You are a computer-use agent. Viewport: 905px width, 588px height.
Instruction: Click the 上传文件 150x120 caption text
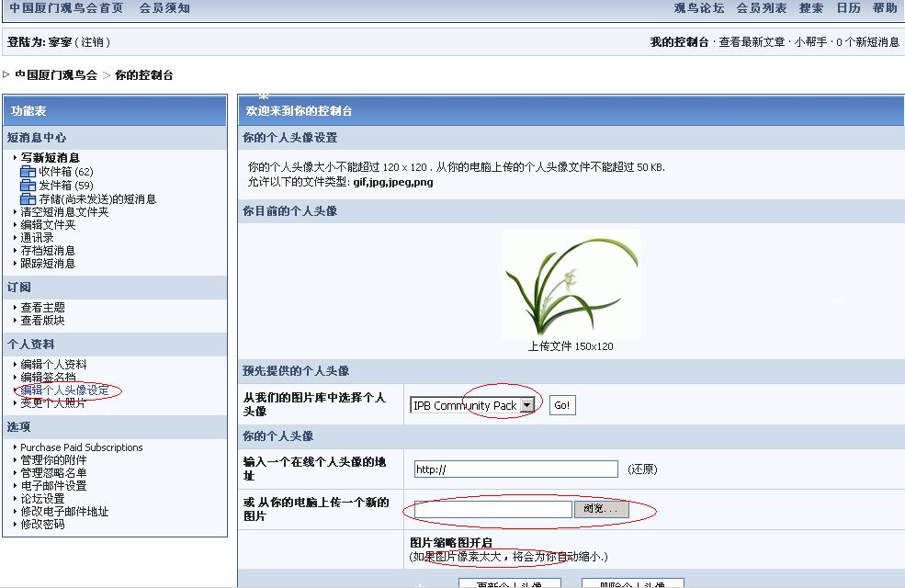[x=571, y=346]
